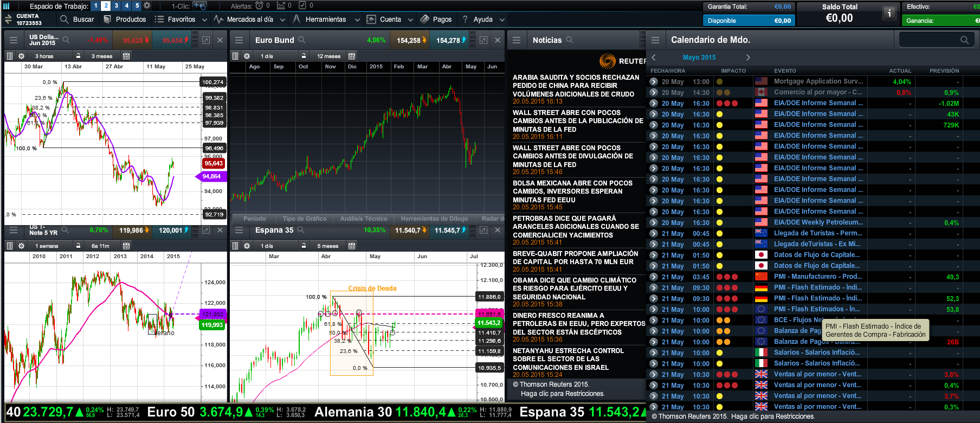Viewport: 980px width, 423px height.
Task: Open workspace settings gear icon
Action: [x=147, y=6]
